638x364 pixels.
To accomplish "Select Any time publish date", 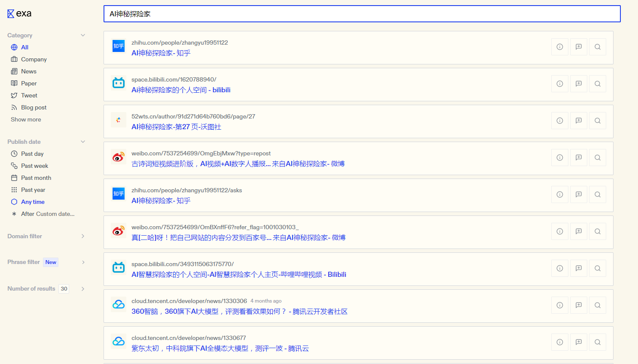I will click(x=28, y=202).
